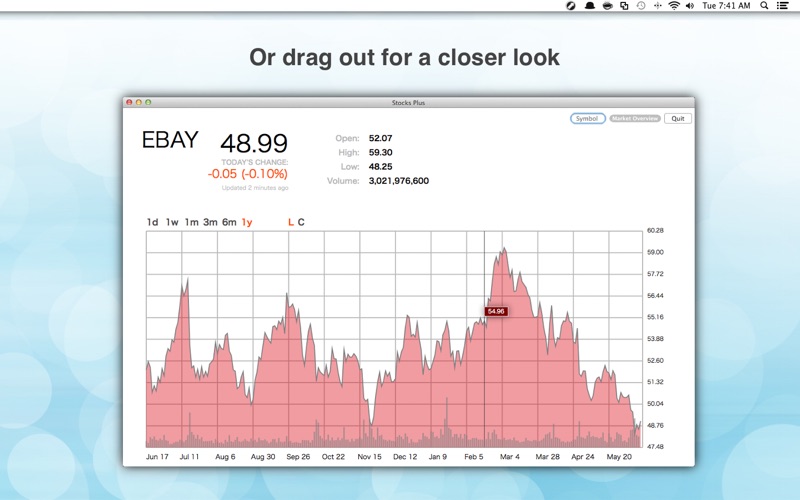This screenshot has width=800, height=500.
Task: Click the bowler hat menu bar icon
Action: [589, 6]
